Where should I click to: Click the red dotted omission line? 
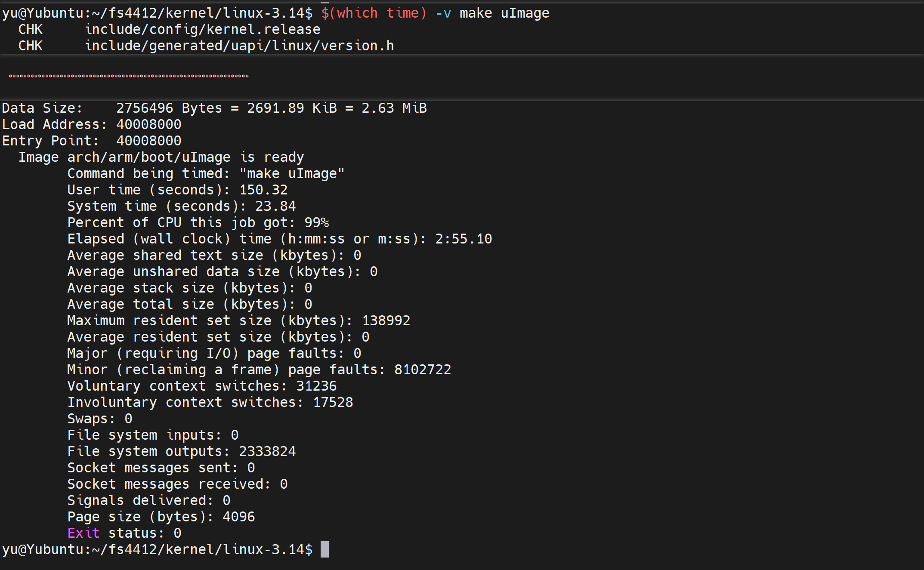(129, 76)
